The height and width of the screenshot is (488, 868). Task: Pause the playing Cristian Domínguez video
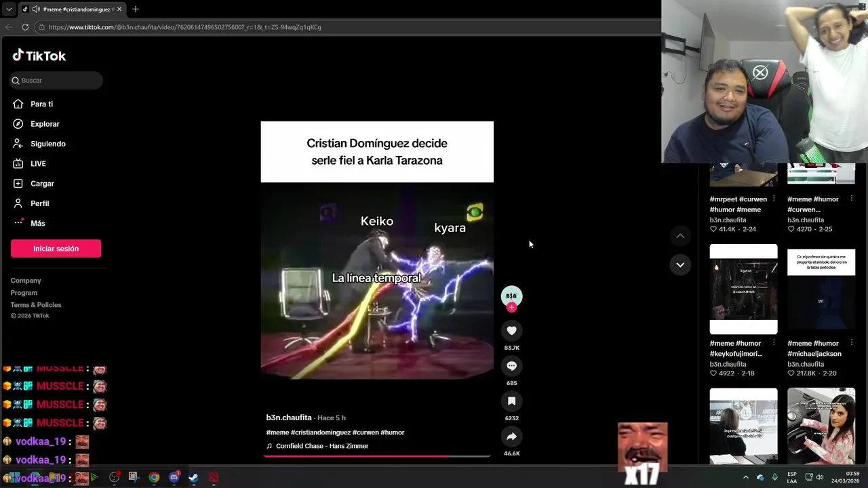point(377,250)
